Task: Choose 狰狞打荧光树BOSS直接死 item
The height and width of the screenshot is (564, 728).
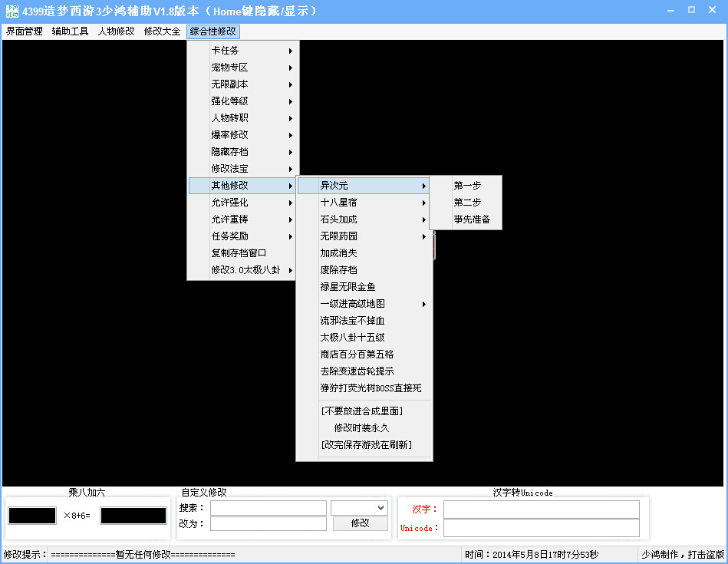Action: [364, 388]
